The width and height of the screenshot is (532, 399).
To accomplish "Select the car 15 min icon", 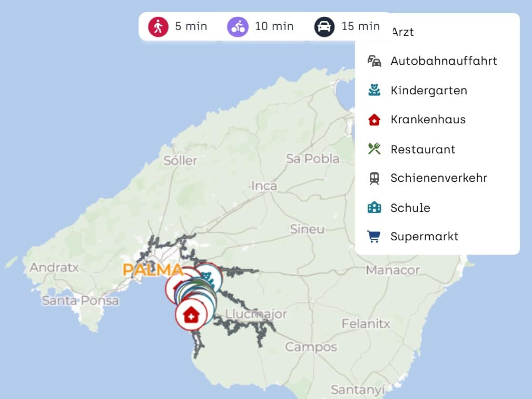I will 324,27.
